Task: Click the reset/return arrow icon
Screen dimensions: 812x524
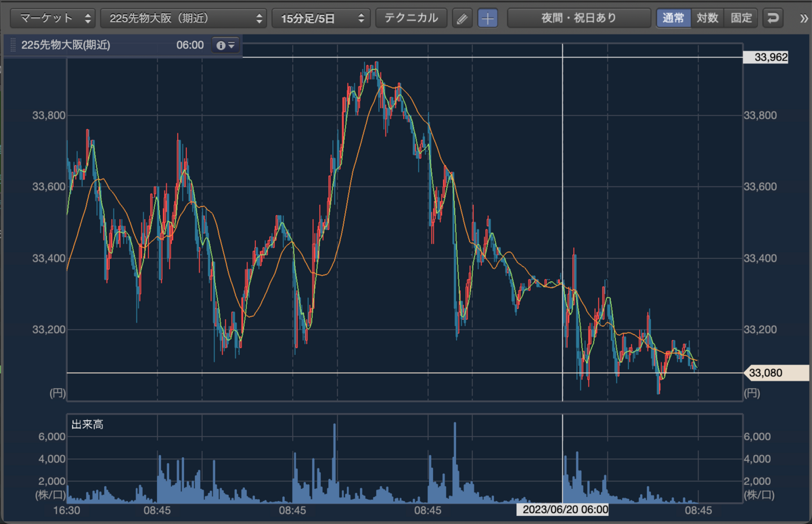Action: 772,18
